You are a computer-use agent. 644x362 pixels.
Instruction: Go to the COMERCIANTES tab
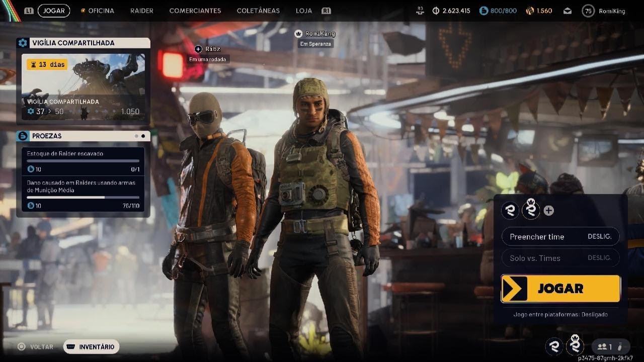click(195, 11)
